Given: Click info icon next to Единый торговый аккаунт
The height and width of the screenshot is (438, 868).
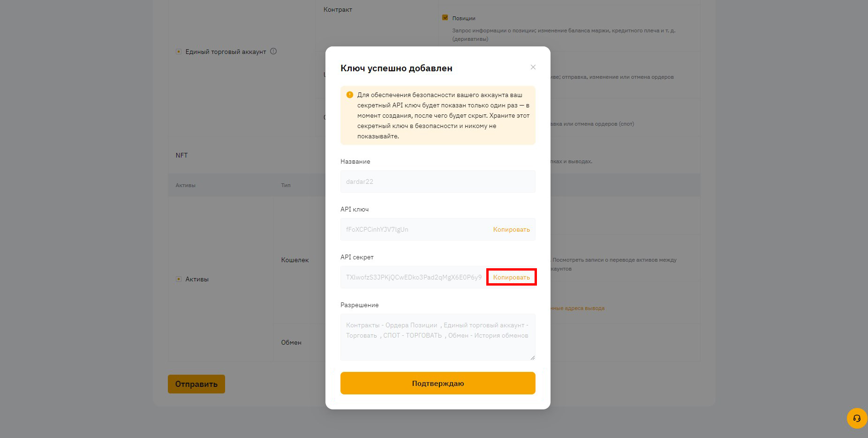Looking at the screenshot, I should 273,51.
